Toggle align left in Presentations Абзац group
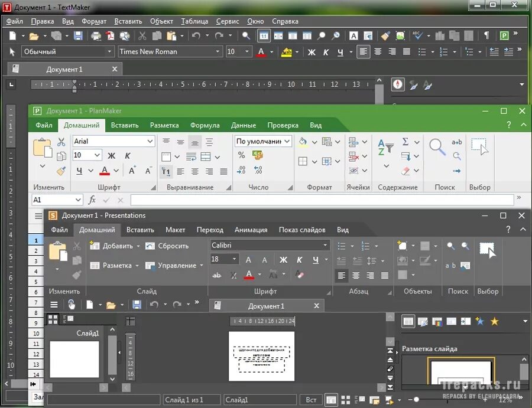 pyautogui.click(x=341, y=275)
